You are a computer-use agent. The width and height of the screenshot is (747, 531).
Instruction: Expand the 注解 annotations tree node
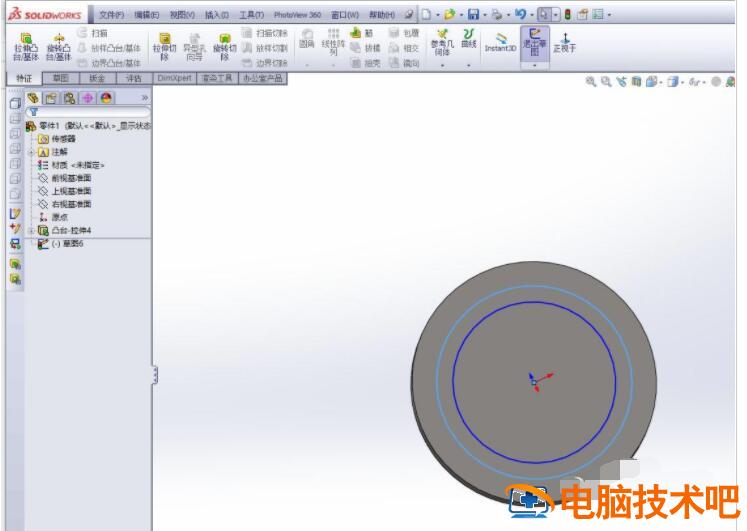point(31,152)
